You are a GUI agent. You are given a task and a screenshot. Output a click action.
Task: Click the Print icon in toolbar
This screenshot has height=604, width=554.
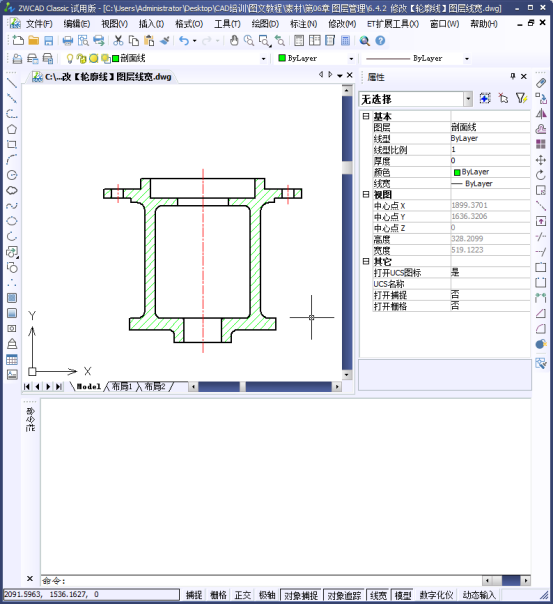[68, 40]
